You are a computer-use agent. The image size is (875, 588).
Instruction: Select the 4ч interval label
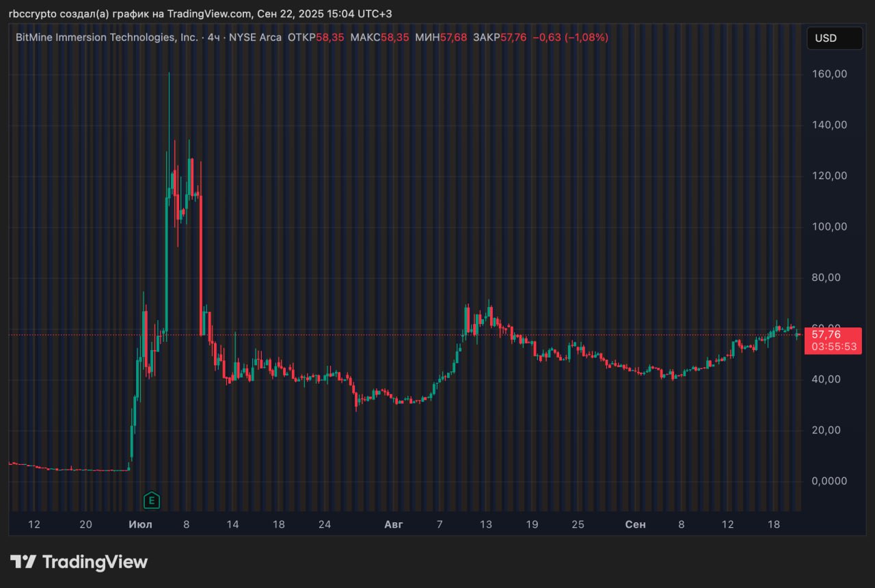[213, 38]
